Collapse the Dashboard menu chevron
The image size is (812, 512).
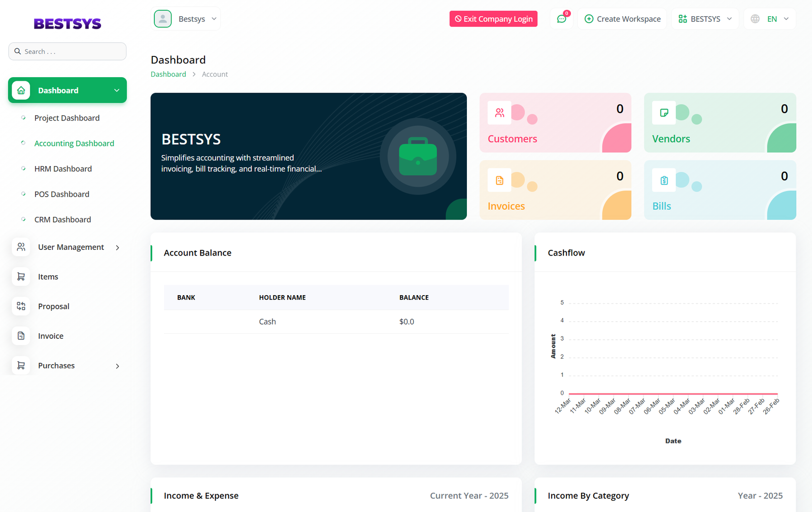[x=117, y=90]
